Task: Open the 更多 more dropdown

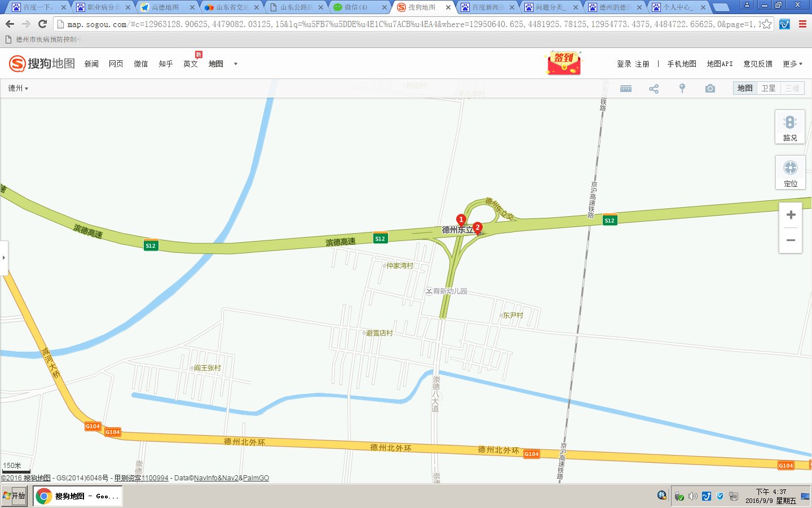Action: click(x=792, y=64)
